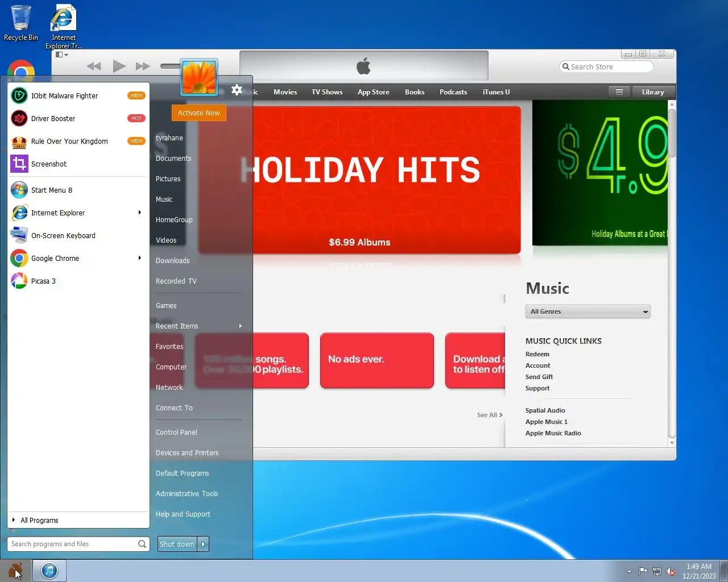This screenshot has height=582, width=728.
Task: Click the iTunes rewind button
Action: pos(94,66)
